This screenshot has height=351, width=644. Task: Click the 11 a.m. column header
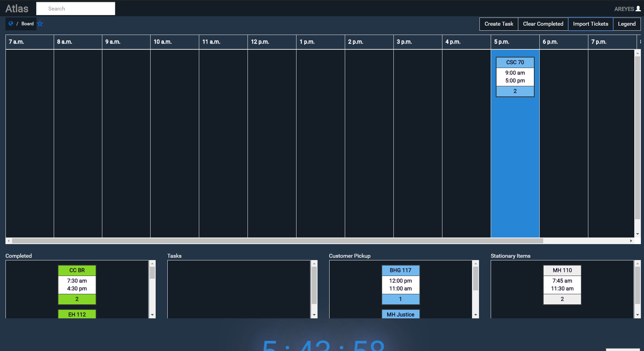(x=223, y=42)
